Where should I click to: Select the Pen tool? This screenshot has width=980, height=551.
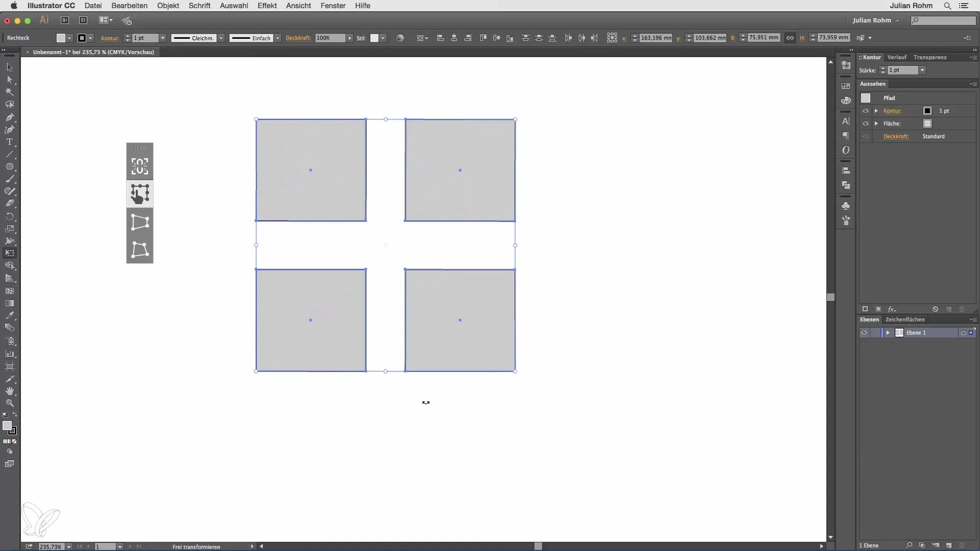[10, 117]
